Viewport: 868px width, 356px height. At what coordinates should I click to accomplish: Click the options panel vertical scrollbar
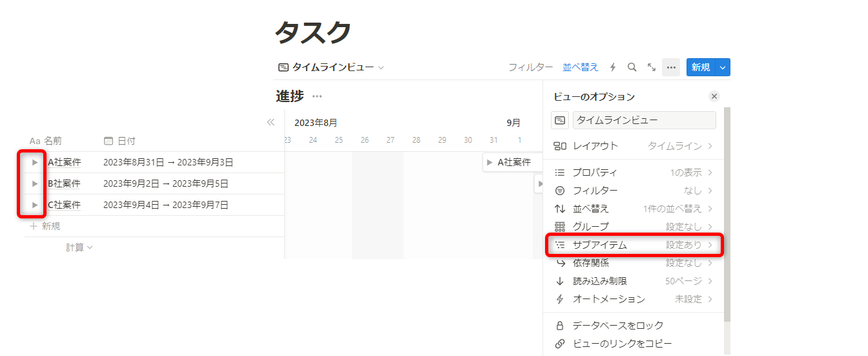pos(727,213)
